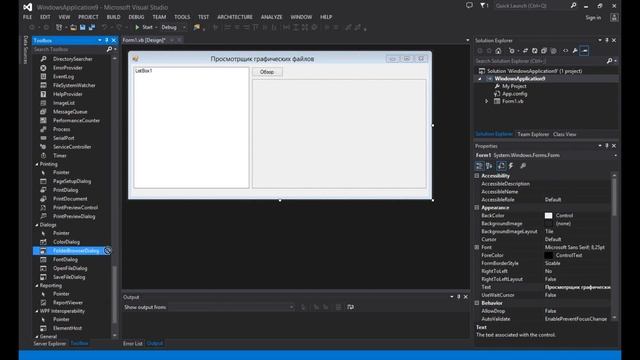This screenshot has width=640, height=360.
Task: Click the notifications flag icon
Action: tap(483, 6)
